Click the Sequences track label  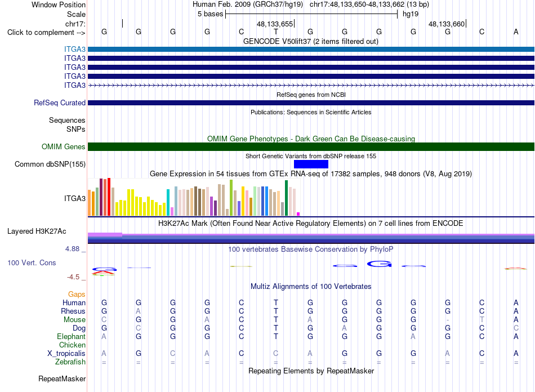pos(67,120)
